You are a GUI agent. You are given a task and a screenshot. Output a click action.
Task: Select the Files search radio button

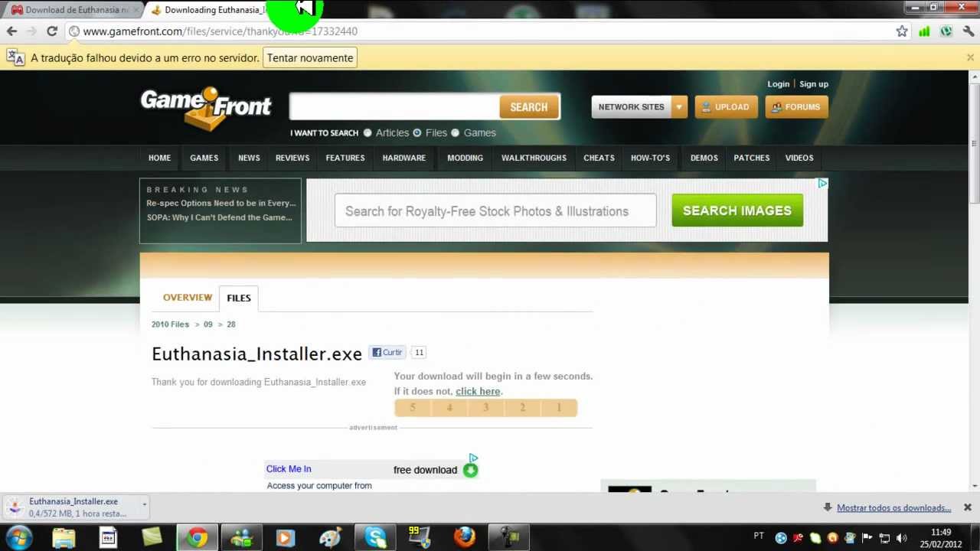coord(417,132)
